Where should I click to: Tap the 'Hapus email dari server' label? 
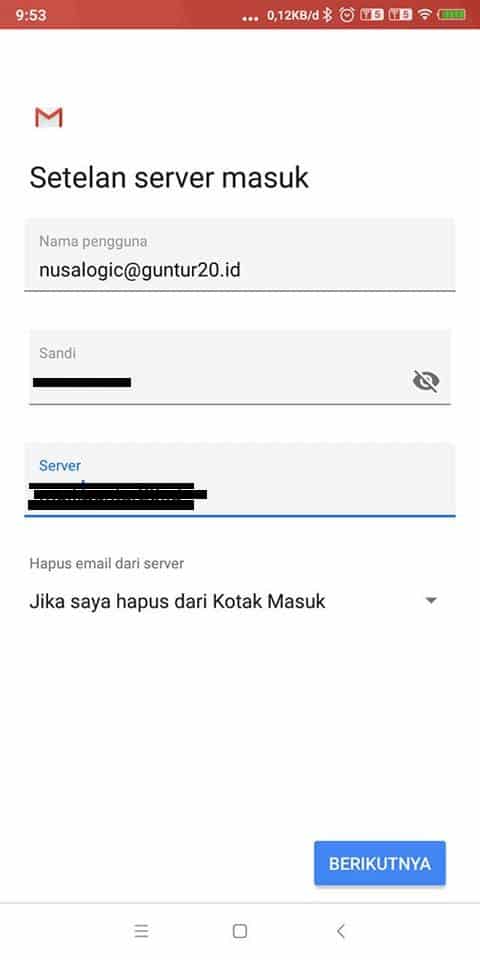tap(107, 563)
